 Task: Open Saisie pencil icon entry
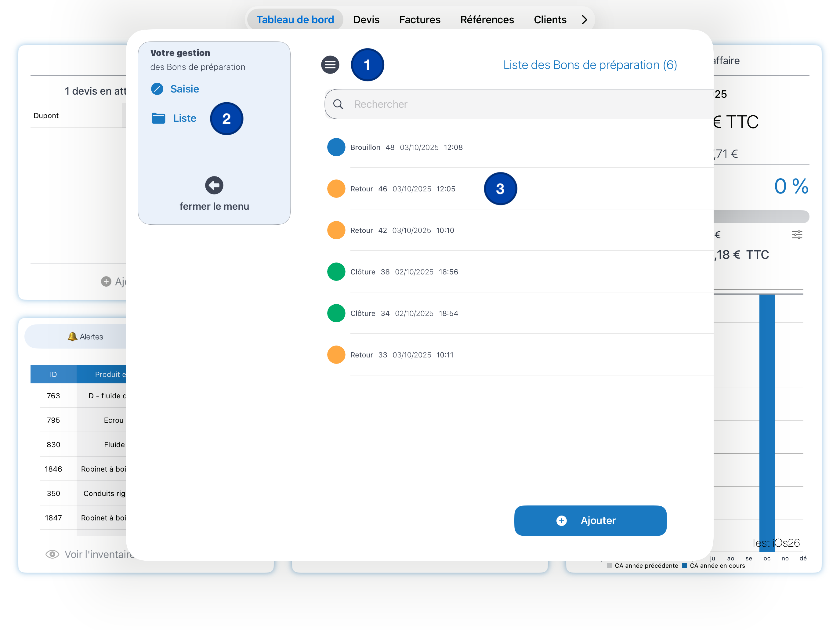point(157,89)
